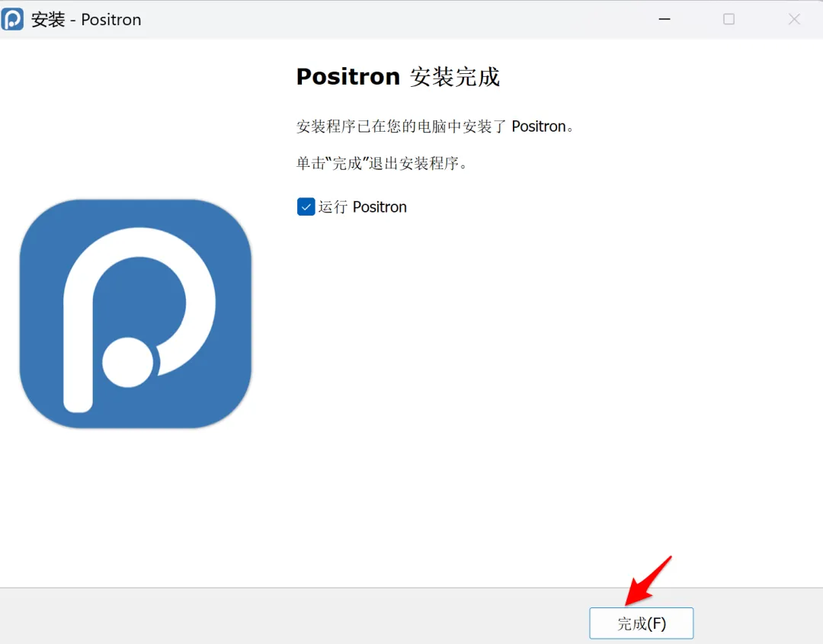823x644 pixels.
Task: Uncheck the 运行 Positron checkbox
Action: (306, 207)
